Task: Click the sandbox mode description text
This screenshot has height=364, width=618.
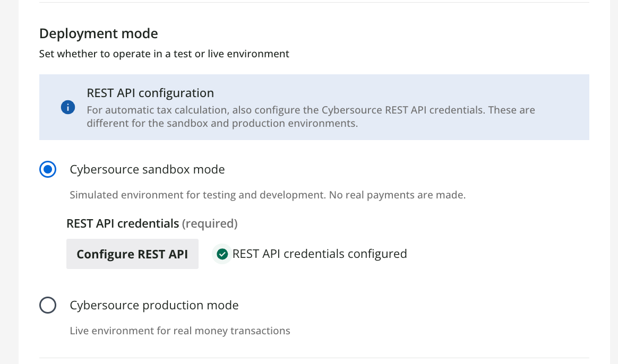Action: pyautogui.click(x=268, y=195)
